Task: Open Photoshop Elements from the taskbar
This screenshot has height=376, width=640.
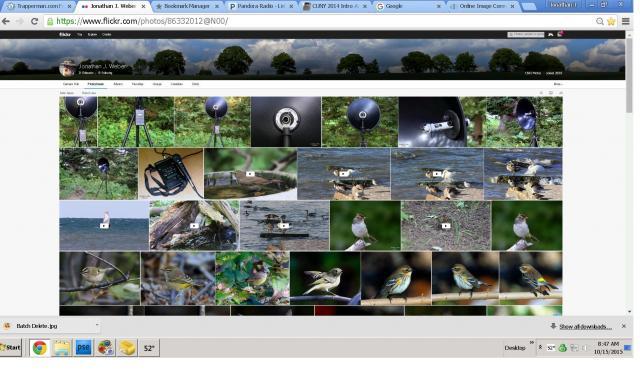Action: click(83, 348)
